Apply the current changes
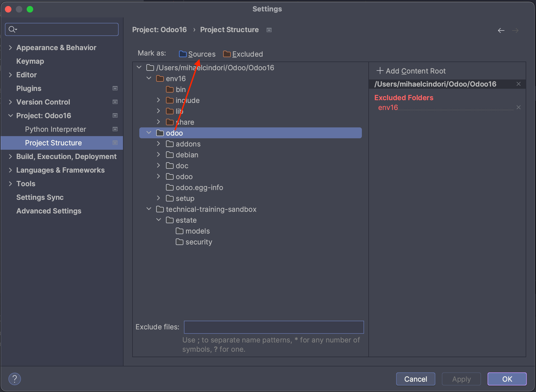The width and height of the screenshot is (536, 392). pos(461,379)
